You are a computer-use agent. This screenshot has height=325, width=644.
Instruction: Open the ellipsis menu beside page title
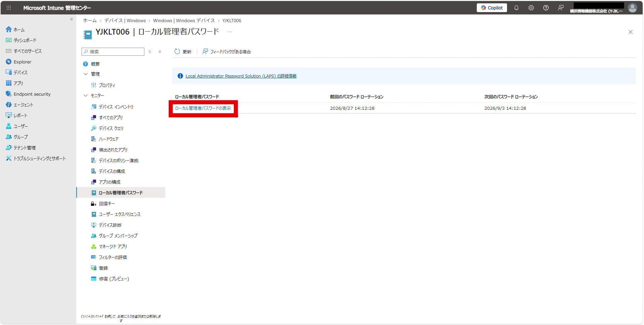click(x=230, y=32)
